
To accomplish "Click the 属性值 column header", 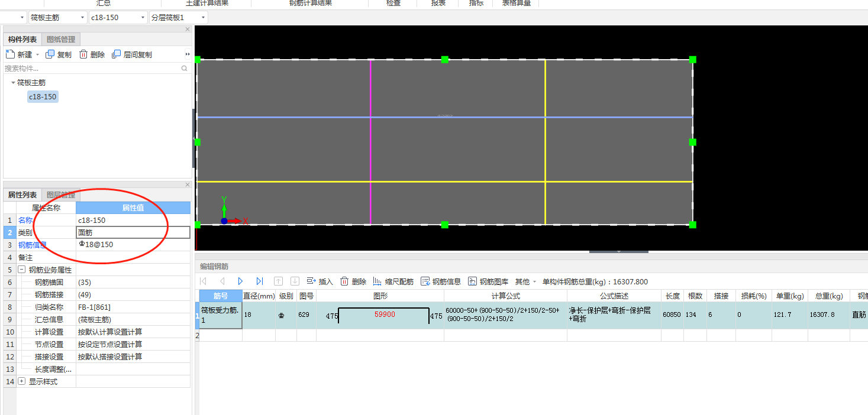I will 133,208.
